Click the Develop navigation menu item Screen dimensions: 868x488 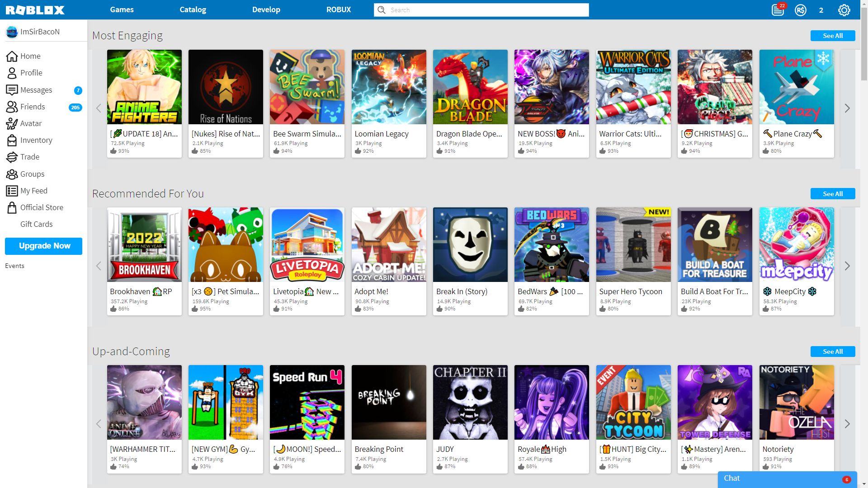point(266,9)
